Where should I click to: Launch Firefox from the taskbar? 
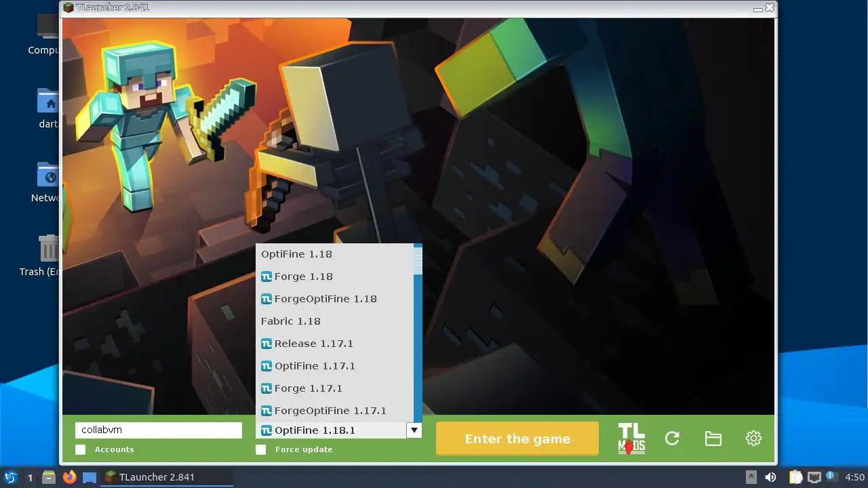pos(69,477)
